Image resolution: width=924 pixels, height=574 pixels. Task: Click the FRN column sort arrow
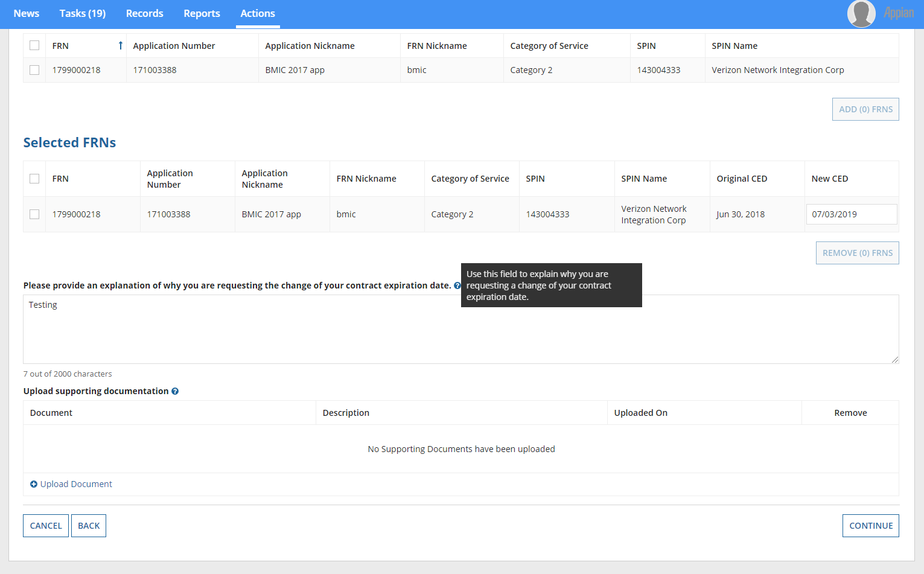[120, 46]
